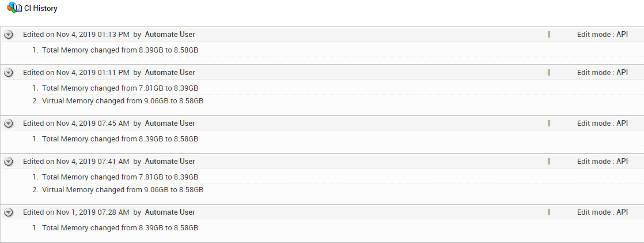Collapse the Nov 4 01:13 PM entry
This screenshot has height=243, width=644.
point(9,35)
